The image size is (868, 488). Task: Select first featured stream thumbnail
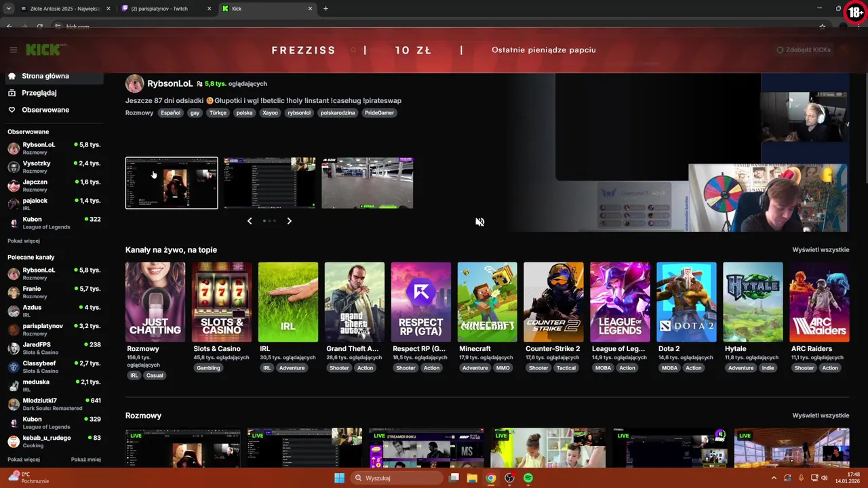point(172,183)
